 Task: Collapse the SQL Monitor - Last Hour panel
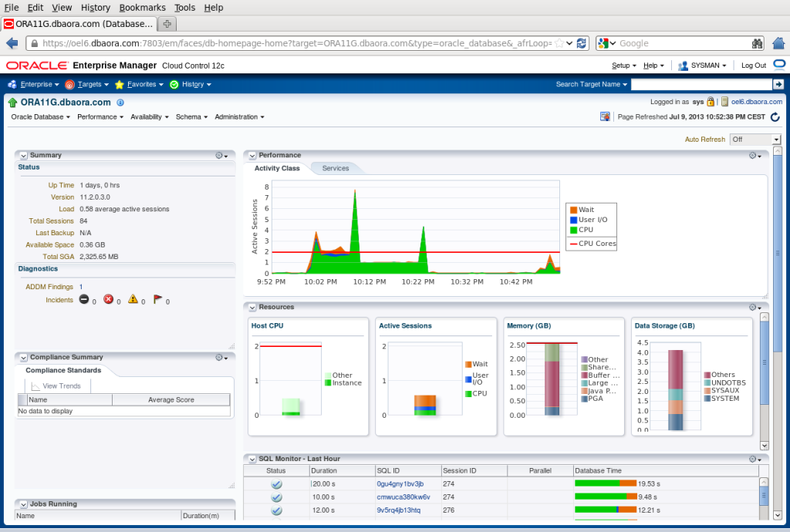click(252, 459)
